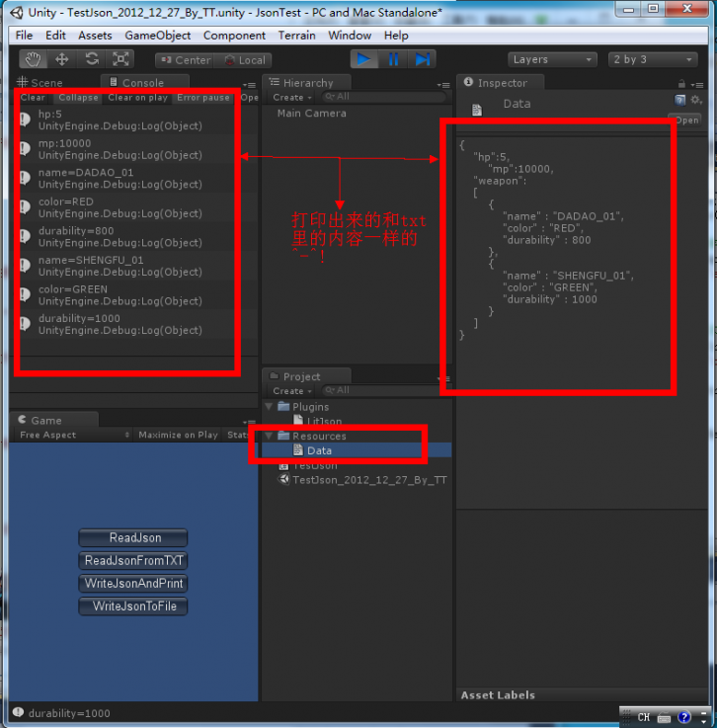Open the Inspector gear settings icon
Screen dimensions: 717x728
[695, 100]
